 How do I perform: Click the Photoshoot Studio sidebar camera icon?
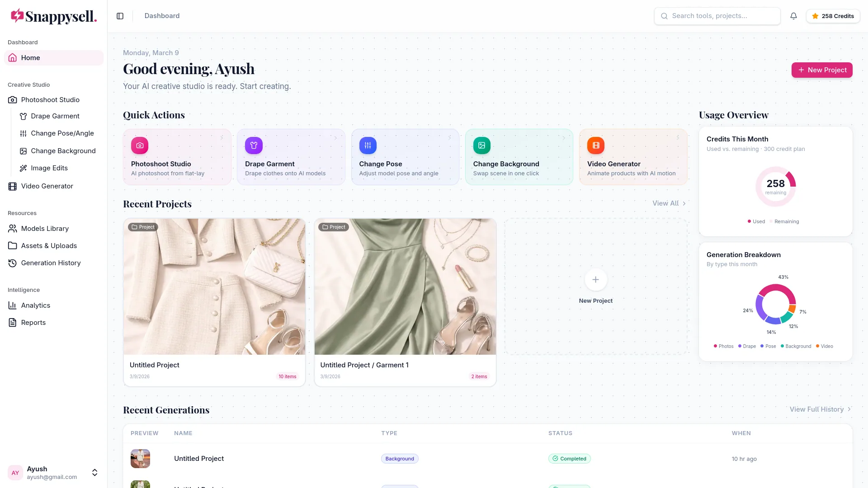pos(13,100)
